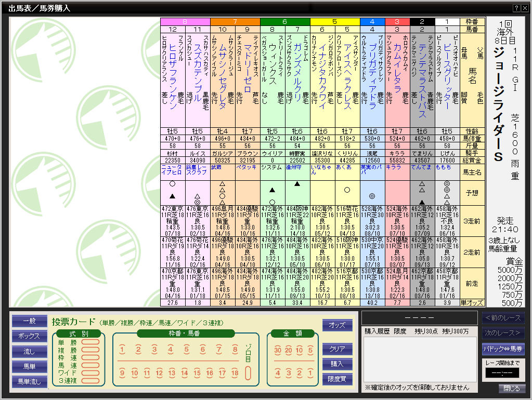Click horse name ヒロザフランケン
Viewport: 532px width, 400px height.
[x=173, y=76]
